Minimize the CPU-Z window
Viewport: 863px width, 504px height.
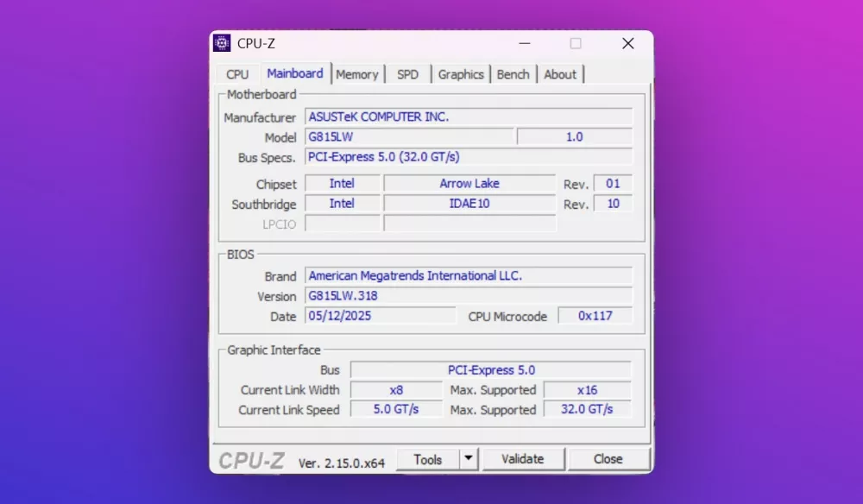(x=525, y=43)
